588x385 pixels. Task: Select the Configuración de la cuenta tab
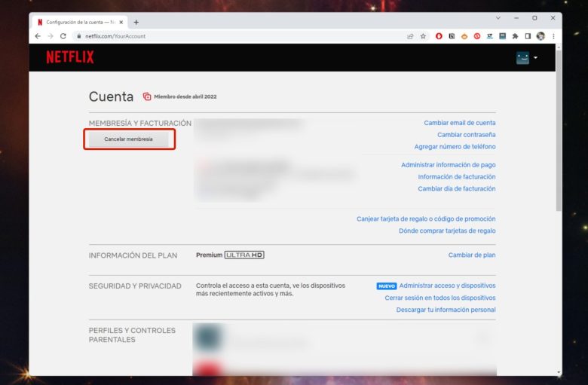tap(80, 23)
